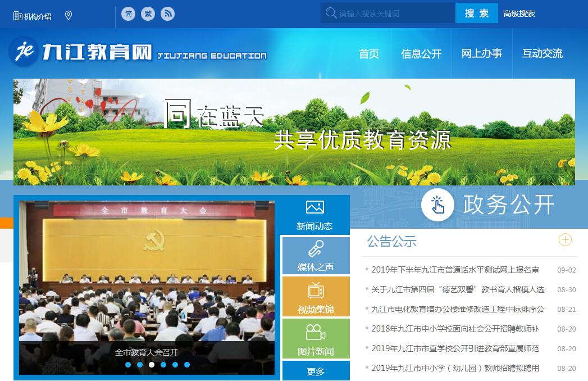Screen dimensions: 588x381
Task: Click the magnifier icon in search box
Action: [x=331, y=13]
